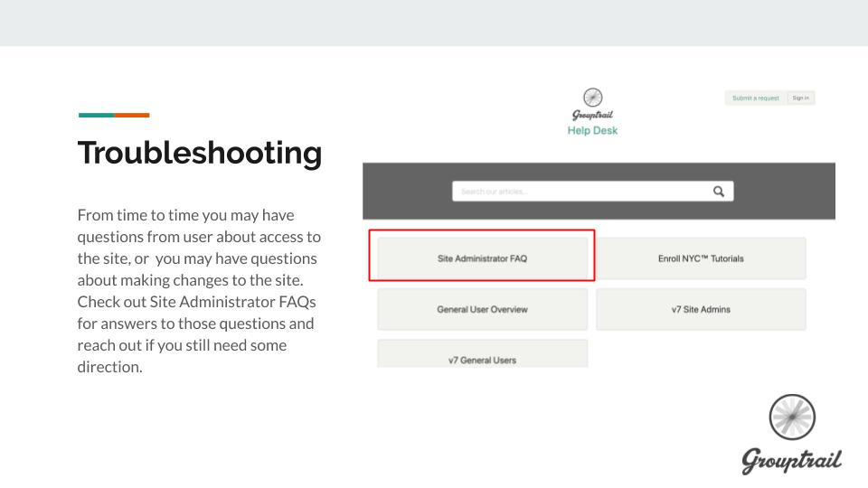Click the light gray band at slide top
868x488 pixels.
(434, 23)
